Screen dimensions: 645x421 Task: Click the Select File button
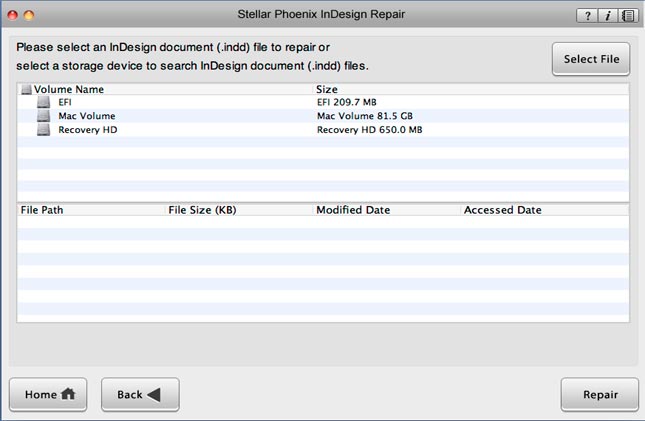[x=591, y=59]
